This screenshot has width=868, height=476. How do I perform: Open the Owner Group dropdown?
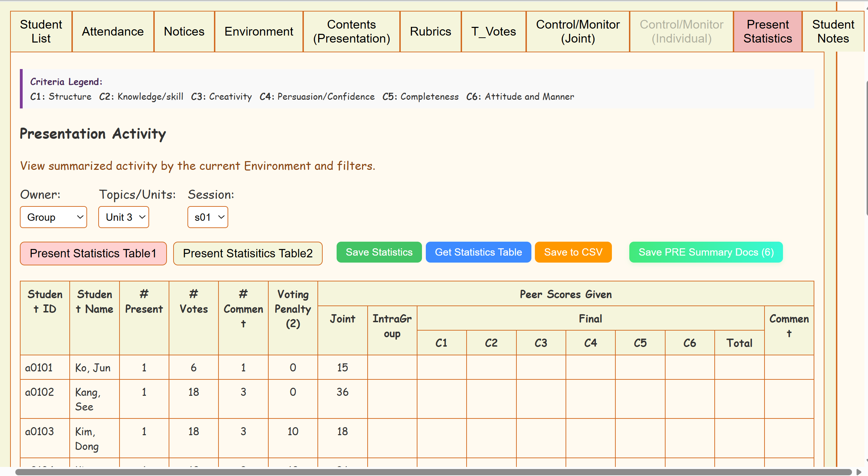coord(53,217)
